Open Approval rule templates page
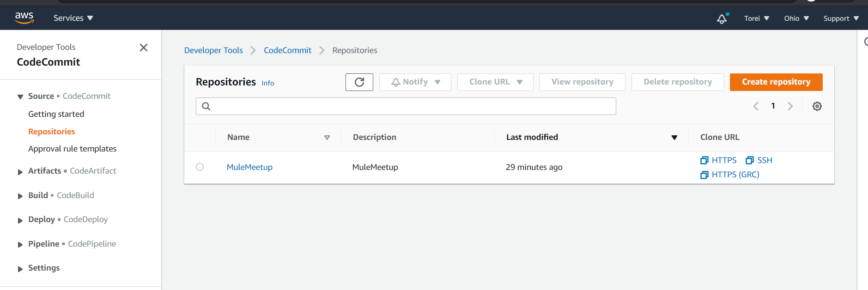The height and width of the screenshot is (290, 868). 72,149
